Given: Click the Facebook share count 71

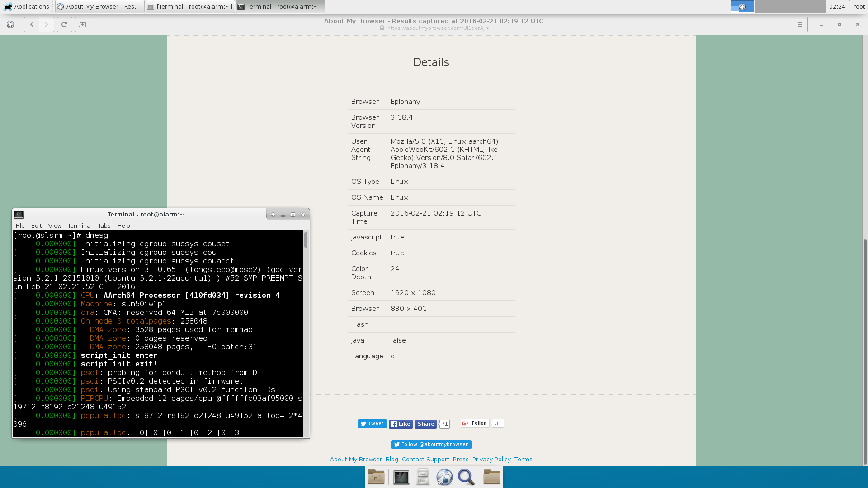Looking at the screenshot, I should (x=445, y=424).
